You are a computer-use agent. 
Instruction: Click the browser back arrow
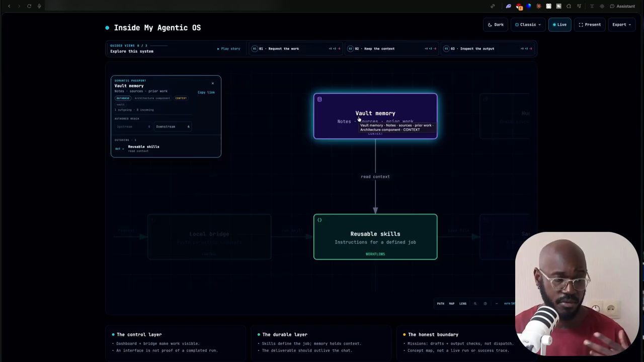click(x=9, y=6)
